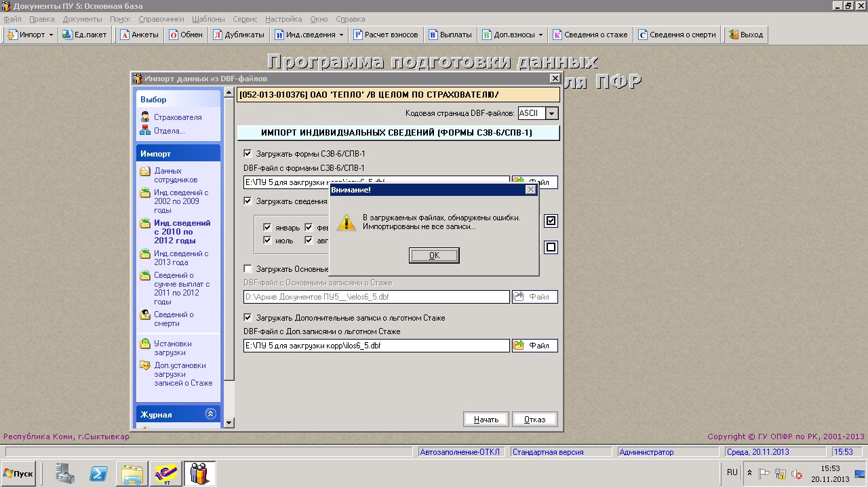
Task: Open Дубликаты from the toolbar
Action: [238, 35]
